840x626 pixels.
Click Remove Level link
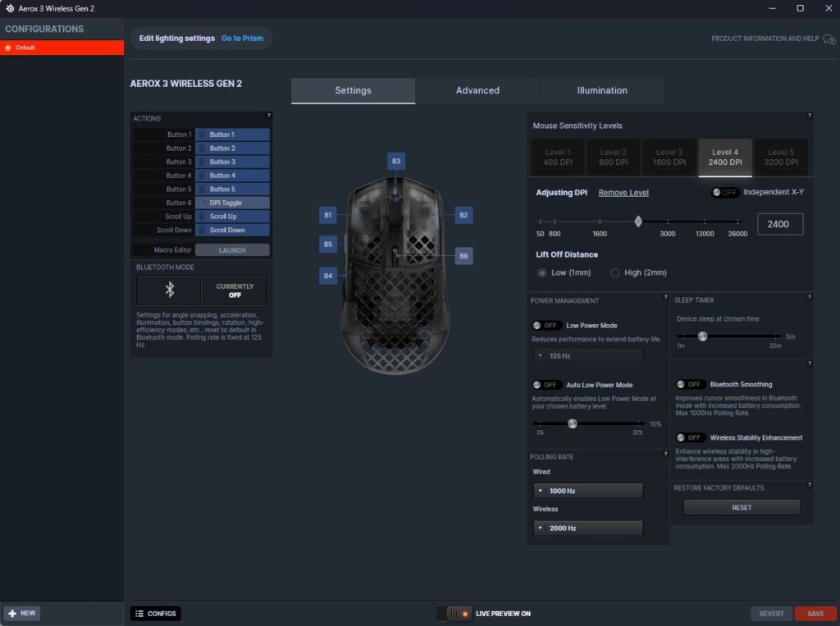pyautogui.click(x=623, y=193)
